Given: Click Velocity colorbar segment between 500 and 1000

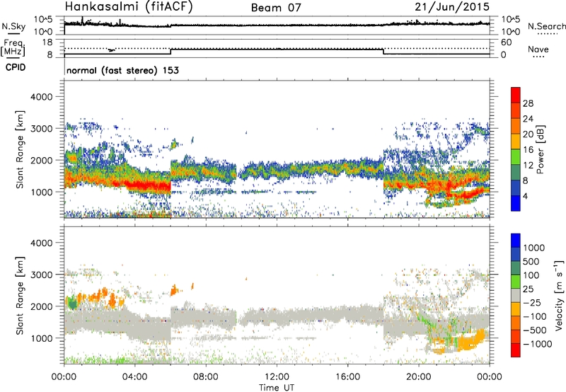Looking at the screenshot, I should (x=515, y=254).
